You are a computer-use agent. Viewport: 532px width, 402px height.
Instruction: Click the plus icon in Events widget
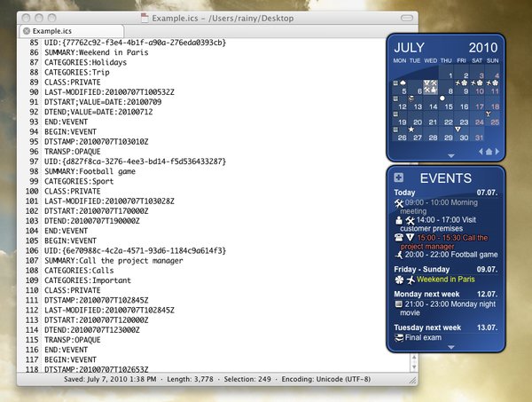(399, 178)
